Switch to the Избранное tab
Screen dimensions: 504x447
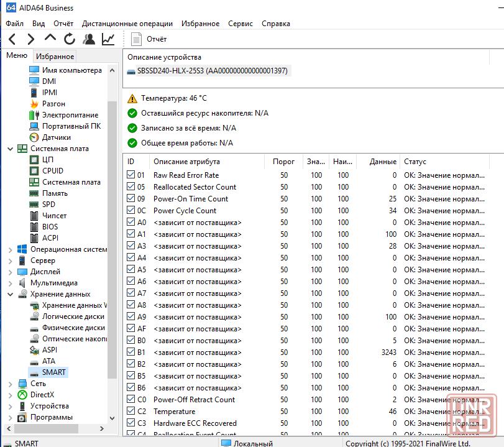coord(55,56)
